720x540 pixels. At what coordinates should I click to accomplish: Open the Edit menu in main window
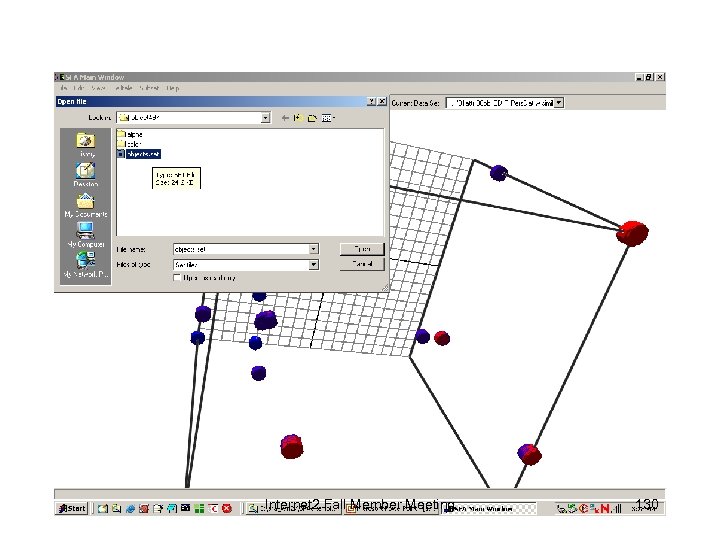pos(79,88)
